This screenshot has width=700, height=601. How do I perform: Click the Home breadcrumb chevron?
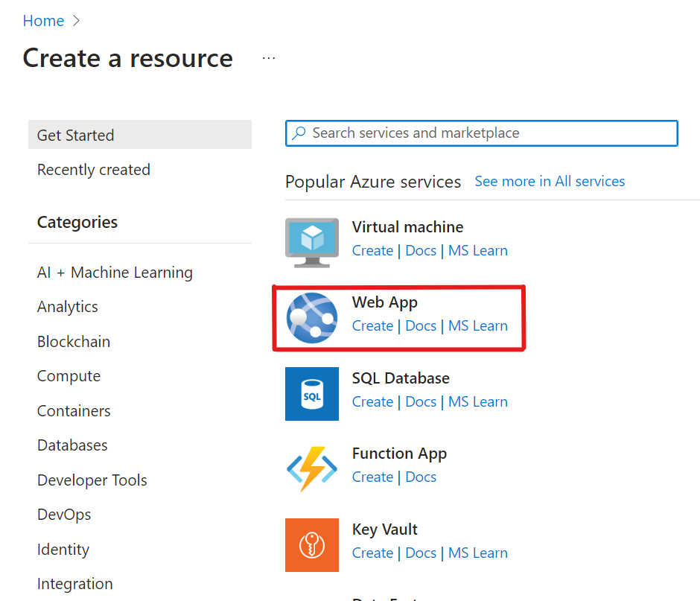75,21
